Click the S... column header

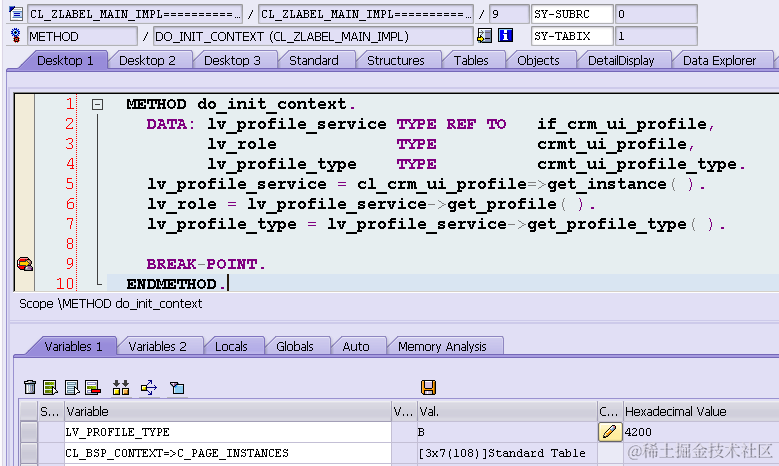[x=50, y=411]
